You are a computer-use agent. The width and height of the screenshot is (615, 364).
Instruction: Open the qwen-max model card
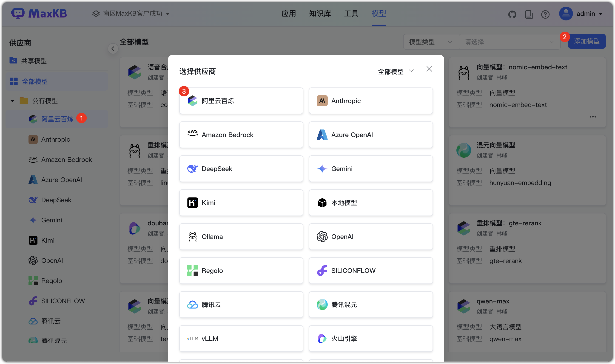pos(527,321)
